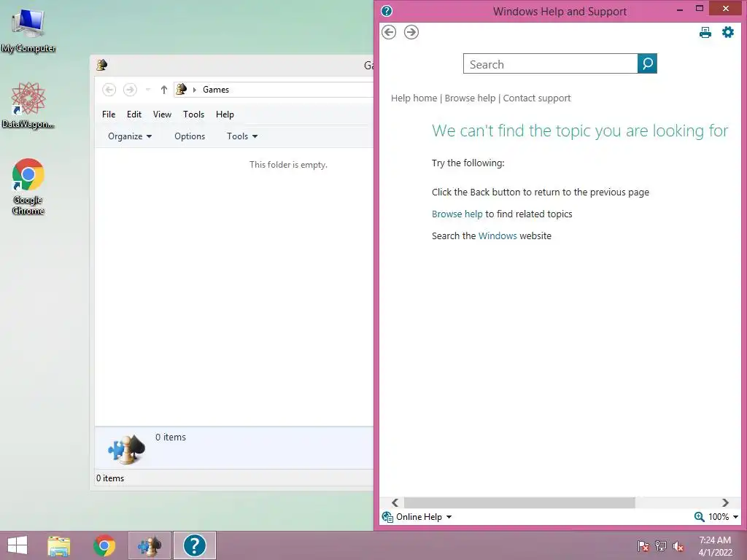This screenshot has width=747, height=560.
Task: Click the zoom magnifier icon in status bar
Action: pos(699,517)
